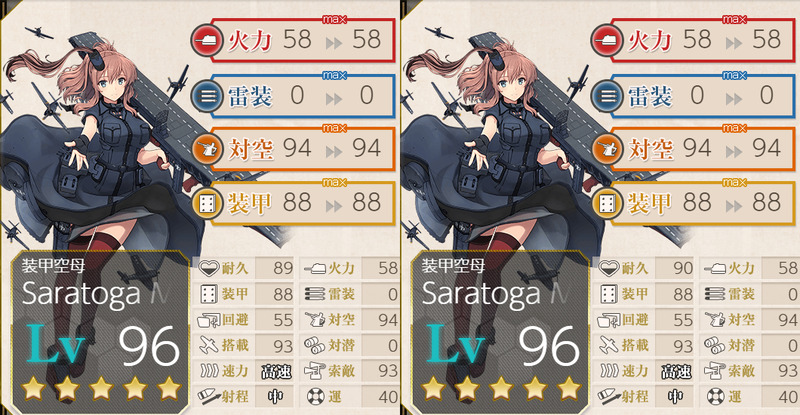This screenshot has height=415, width=800.
Task: Click the 回避 evasion icon in right stats table
Action: point(608,320)
